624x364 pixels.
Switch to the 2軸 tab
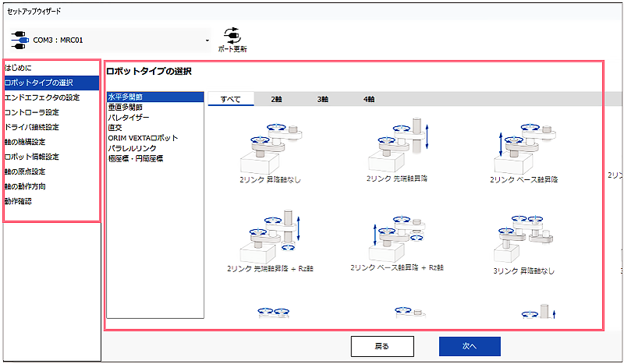point(277,99)
